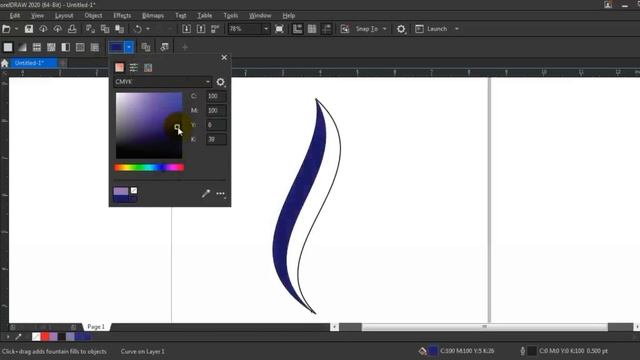Open the Help menu

(x=289, y=16)
